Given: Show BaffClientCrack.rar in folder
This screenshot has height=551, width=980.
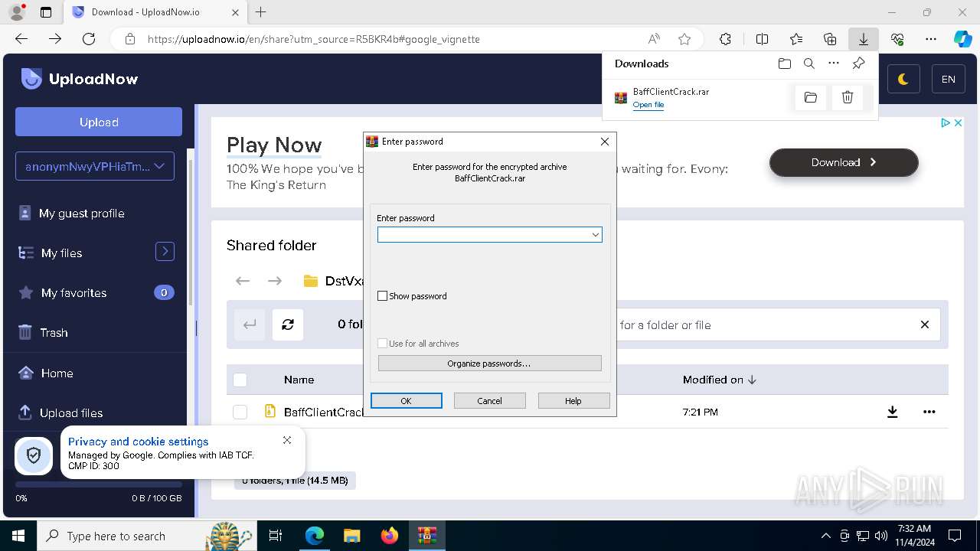Looking at the screenshot, I should (x=811, y=97).
